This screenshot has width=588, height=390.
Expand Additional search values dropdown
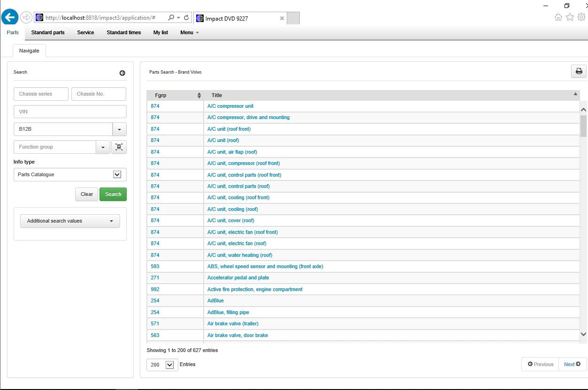70,221
